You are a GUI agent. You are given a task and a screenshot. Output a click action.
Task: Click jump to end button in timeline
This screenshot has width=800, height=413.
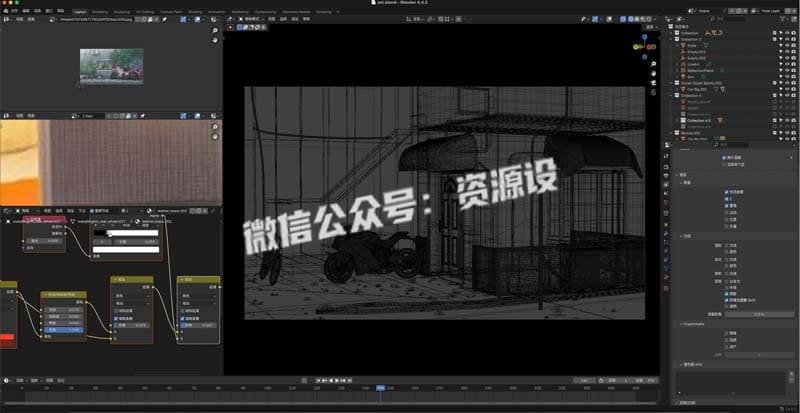tap(349, 380)
